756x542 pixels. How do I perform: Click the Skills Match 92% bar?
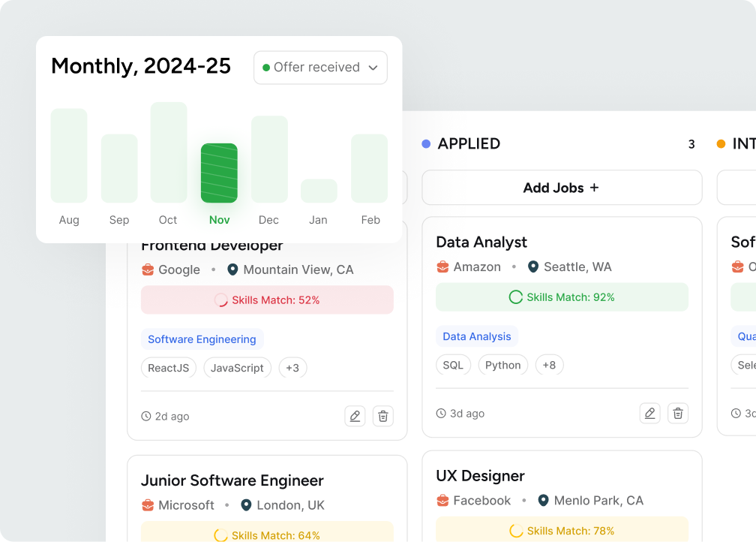(x=562, y=297)
